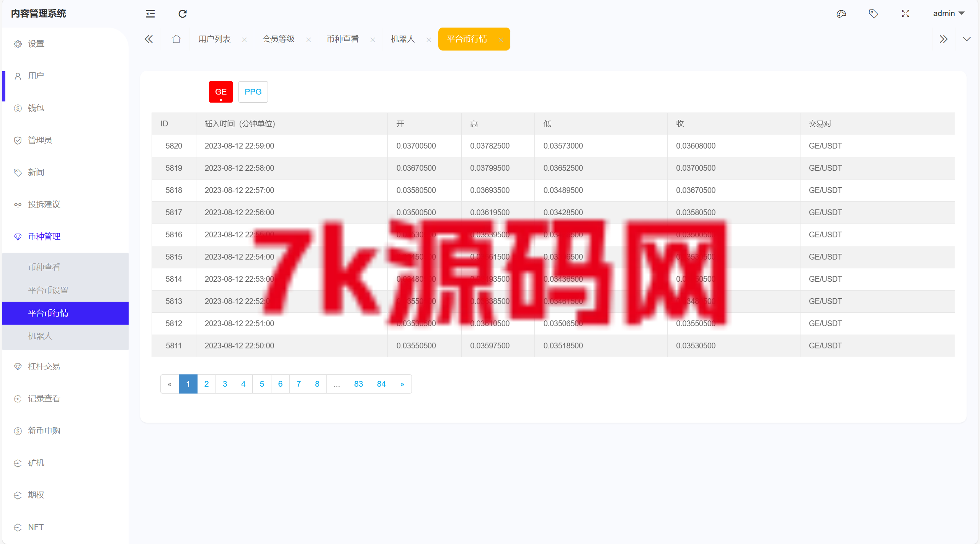Open 机器人 submenu item

click(65, 336)
